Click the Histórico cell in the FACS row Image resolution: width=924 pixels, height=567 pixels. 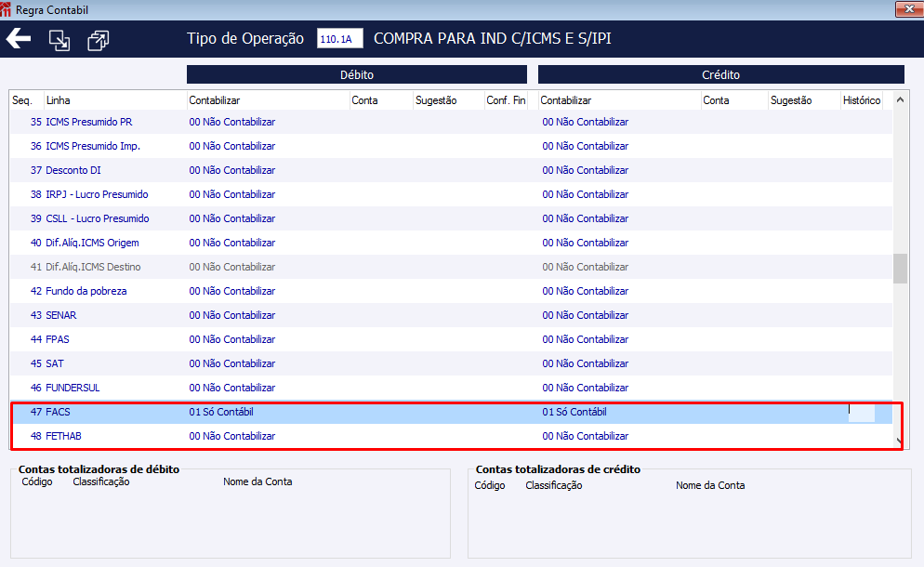click(x=862, y=412)
